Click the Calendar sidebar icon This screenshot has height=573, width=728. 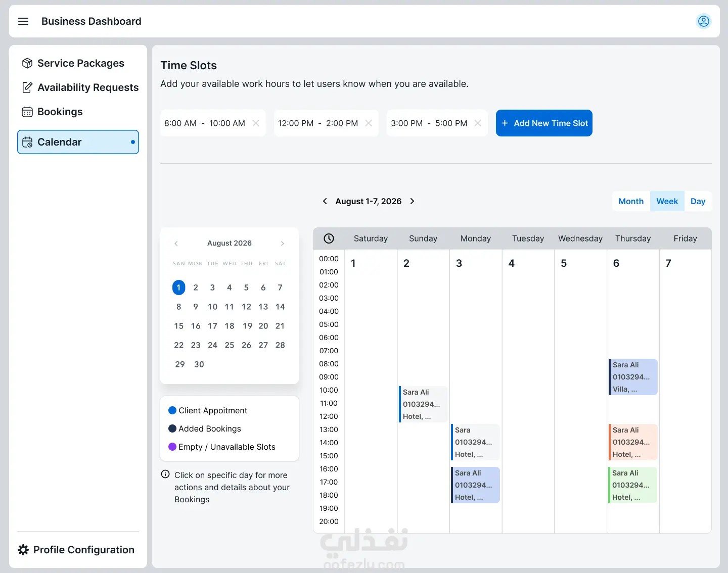(x=27, y=142)
